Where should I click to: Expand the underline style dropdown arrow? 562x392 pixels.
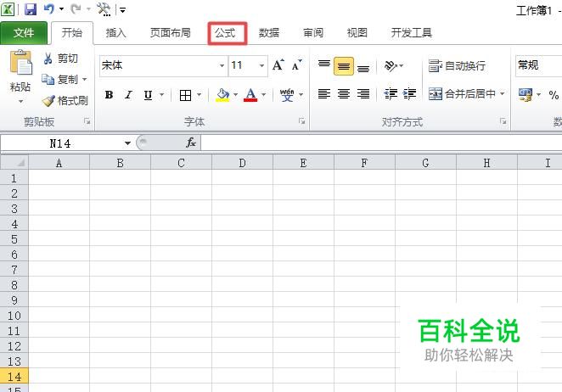[x=161, y=95]
